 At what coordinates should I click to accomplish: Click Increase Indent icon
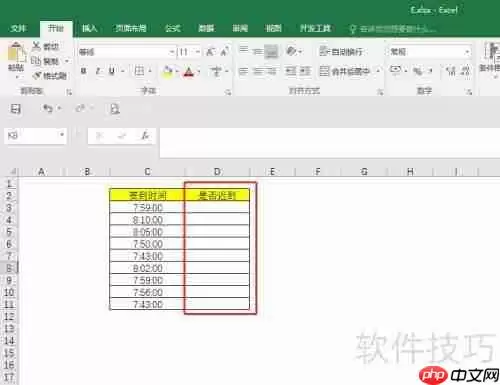click(x=305, y=71)
